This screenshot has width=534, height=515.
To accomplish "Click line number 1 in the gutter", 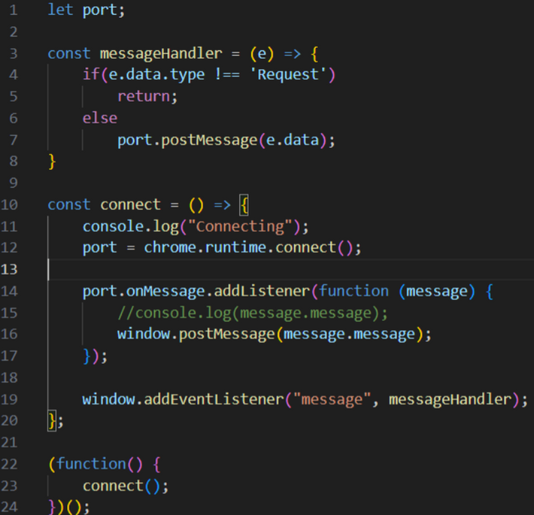I will coord(13,10).
